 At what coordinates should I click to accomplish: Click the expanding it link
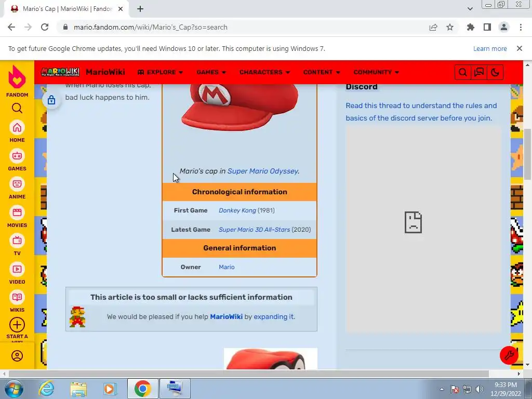click(x=274, y=316)
